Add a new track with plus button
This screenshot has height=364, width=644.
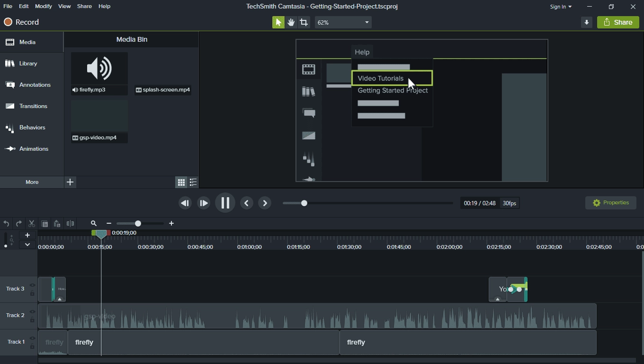27,235
